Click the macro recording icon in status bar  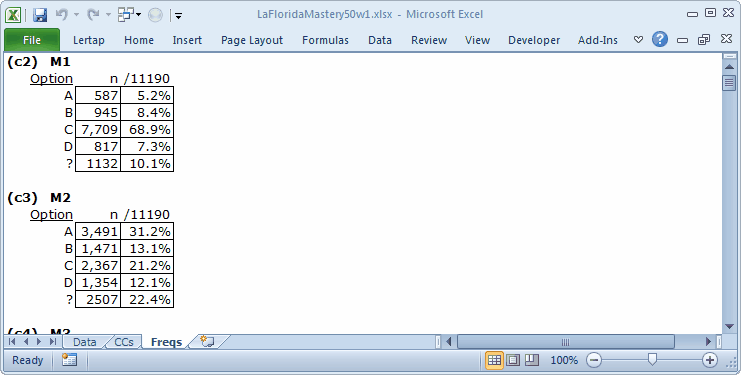point(69,360)
